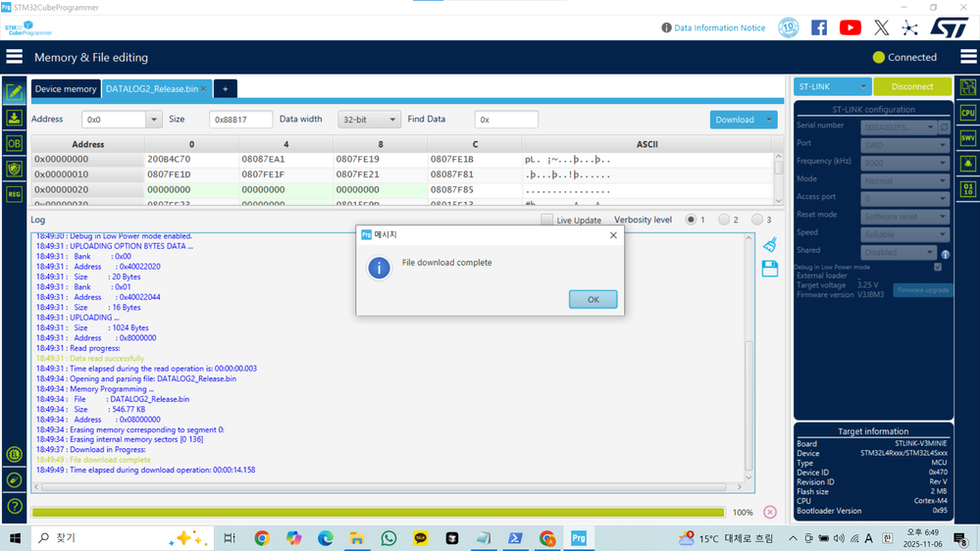Clear the log with the broom icon

pos(770,244)
